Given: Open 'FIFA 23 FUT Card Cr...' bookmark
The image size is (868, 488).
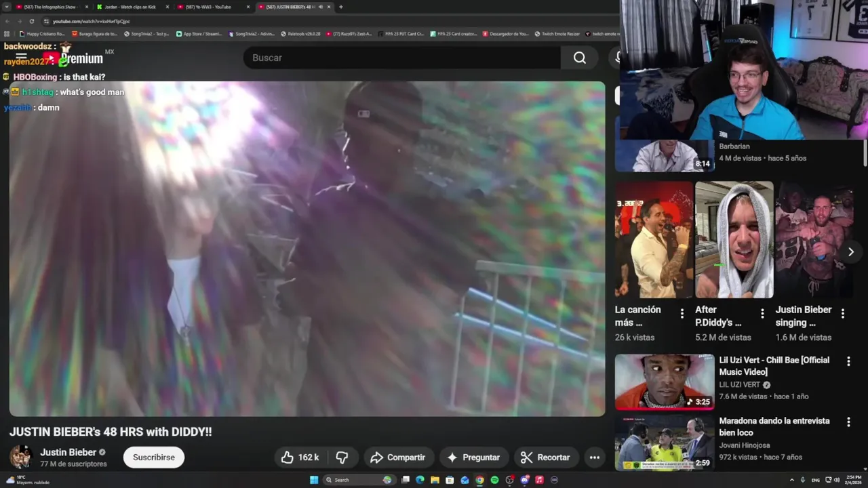Looking at the screenshot, I should (401, 33).
